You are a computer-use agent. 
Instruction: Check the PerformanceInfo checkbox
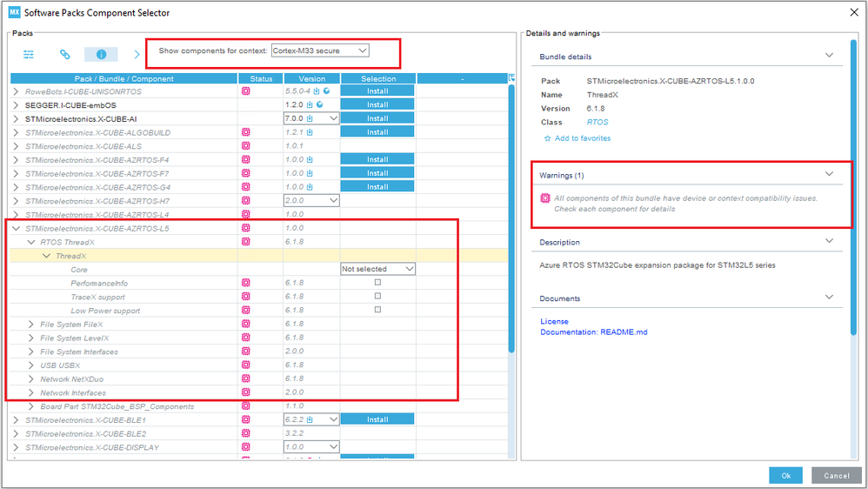coord(377,283)
